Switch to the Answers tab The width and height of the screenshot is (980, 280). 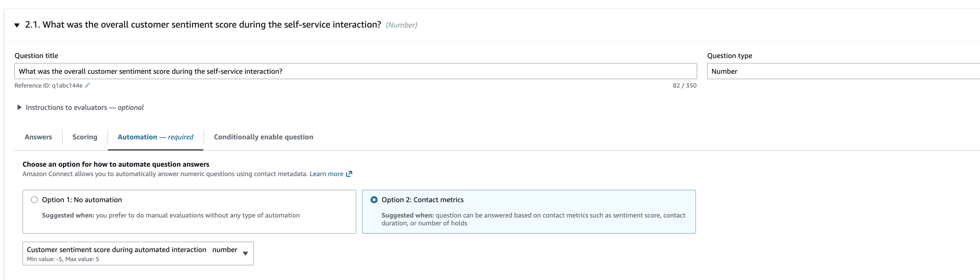[38, 137]
